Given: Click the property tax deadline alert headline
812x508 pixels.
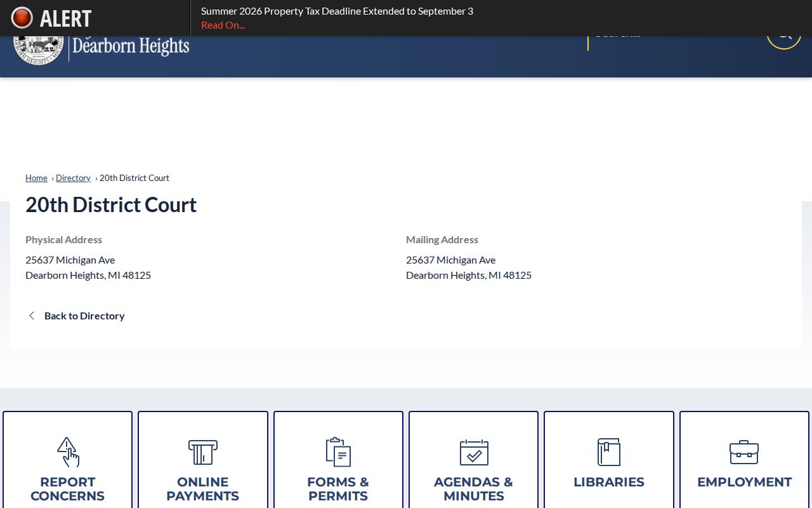Looking at the screenshot, I should tap(337, 11).
